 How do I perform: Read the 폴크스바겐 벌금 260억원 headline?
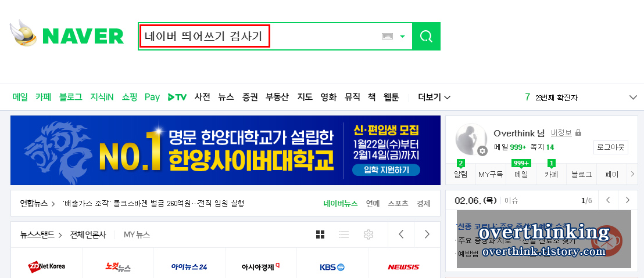point(153,203)
